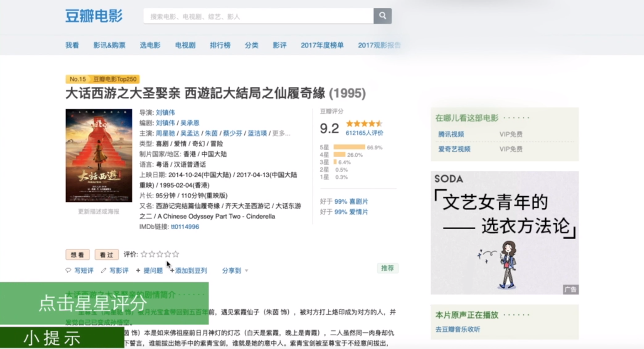Click the movie poster thumbnail

coord(99,155)
